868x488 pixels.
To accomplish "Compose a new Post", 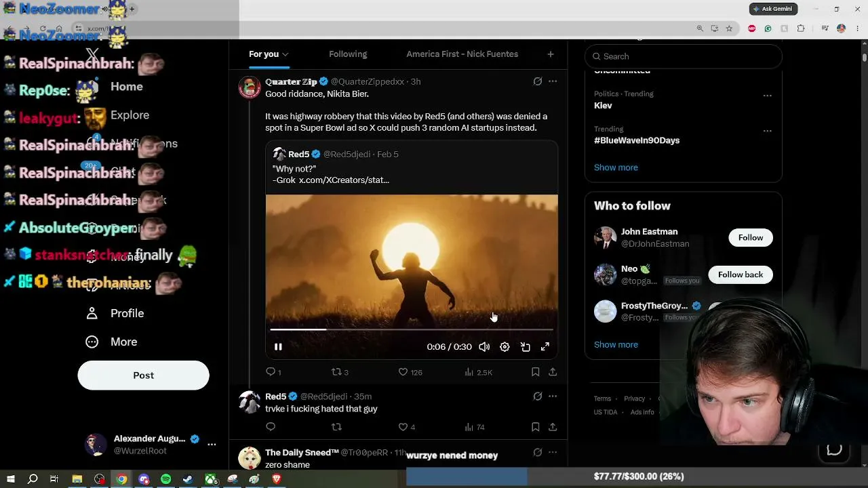I will tap(144, 375).
